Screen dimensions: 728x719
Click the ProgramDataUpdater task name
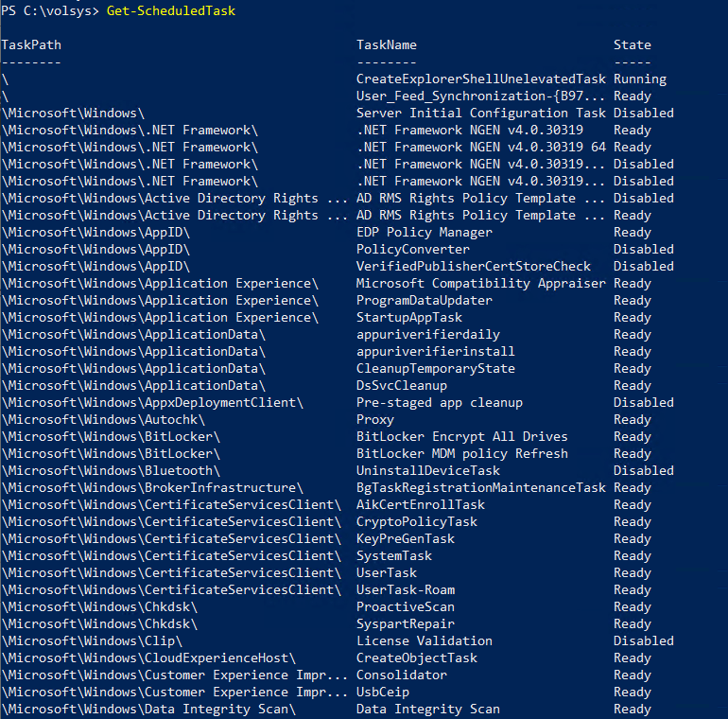click(x=424, y=300)
